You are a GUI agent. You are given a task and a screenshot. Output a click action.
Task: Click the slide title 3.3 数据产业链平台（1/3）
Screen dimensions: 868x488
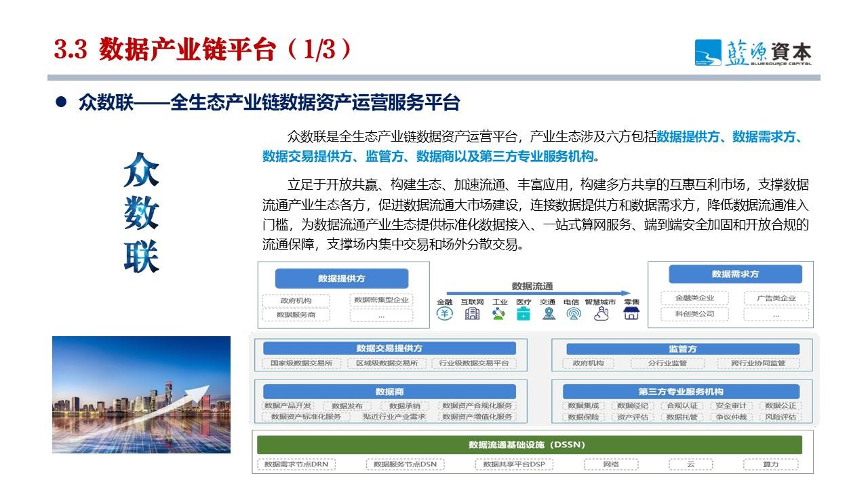(x=203, y=50)
